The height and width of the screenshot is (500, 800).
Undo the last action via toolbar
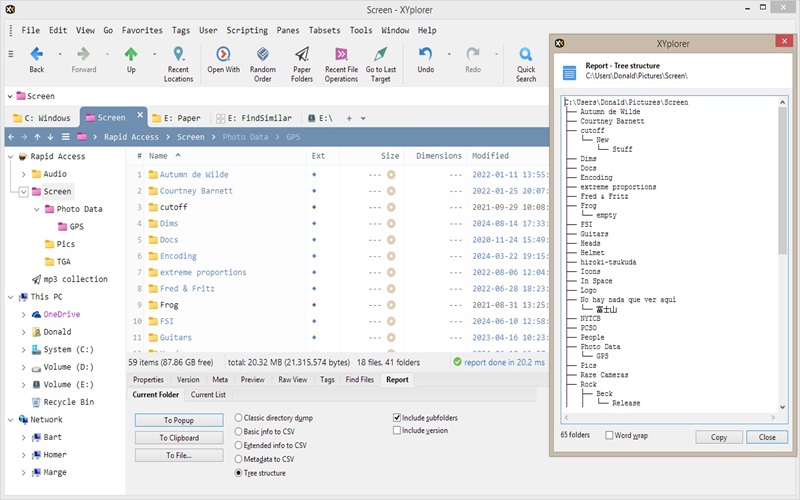coord(426,54)
